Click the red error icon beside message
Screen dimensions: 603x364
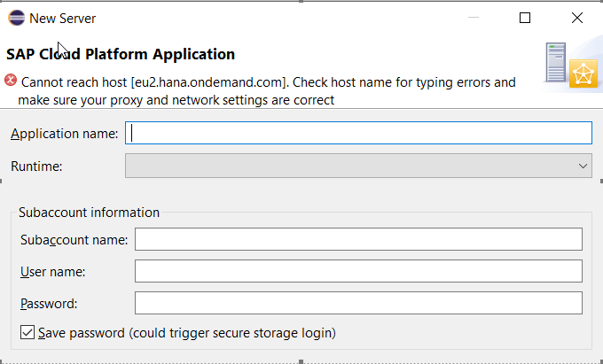click(11, 81)
